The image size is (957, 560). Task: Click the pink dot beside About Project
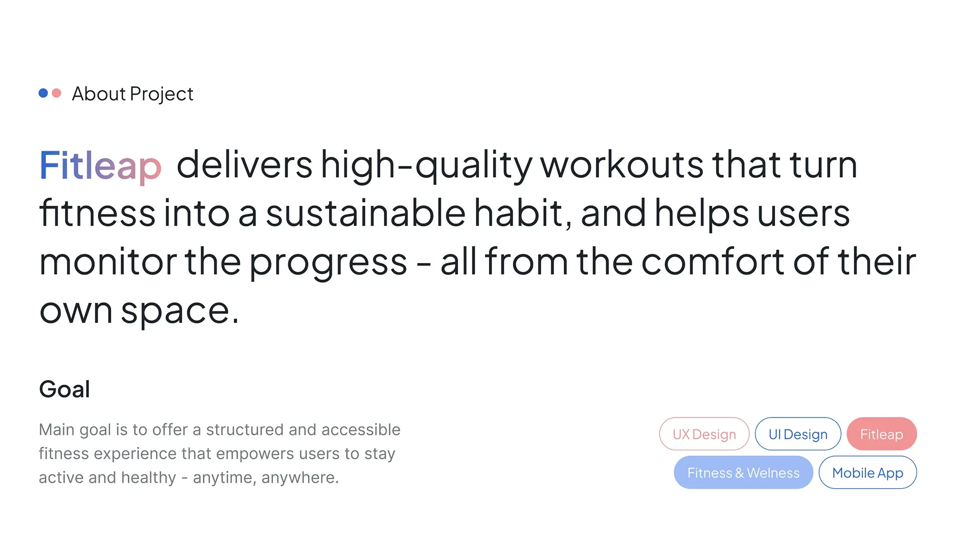57,93
